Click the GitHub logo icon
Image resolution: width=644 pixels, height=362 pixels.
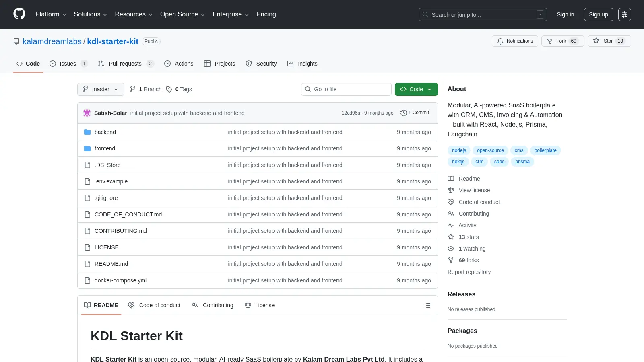(x=19, y=14)
